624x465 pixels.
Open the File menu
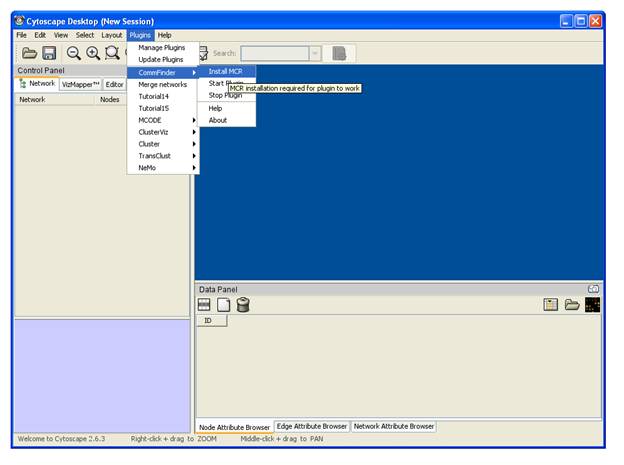21,35
